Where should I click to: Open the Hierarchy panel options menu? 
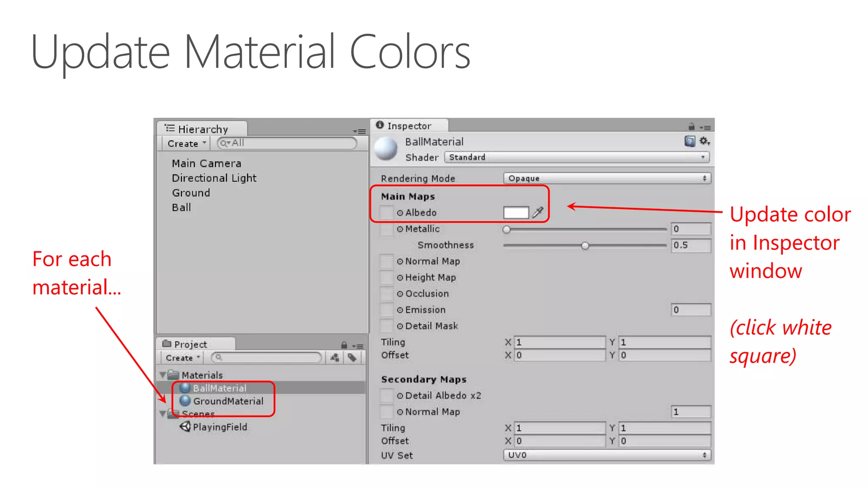click(x=359, y=132)
